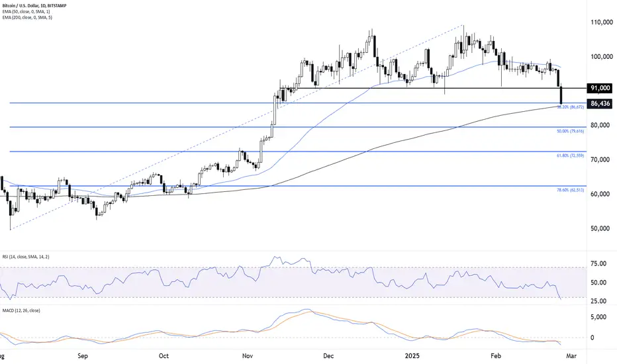This screenshot has width=617, height=364.
Task: Click the RSI 50.00 axis value
Action: 598,283
